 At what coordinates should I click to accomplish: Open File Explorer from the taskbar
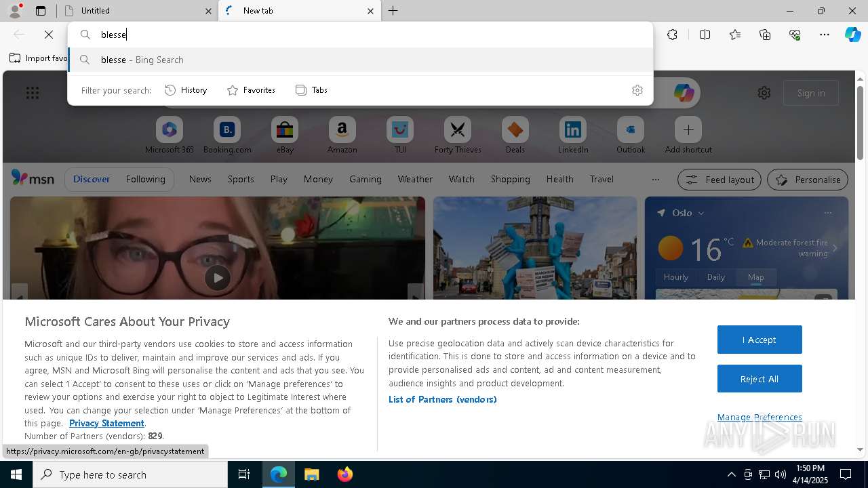pyautogui.click(x=312, y=474)
